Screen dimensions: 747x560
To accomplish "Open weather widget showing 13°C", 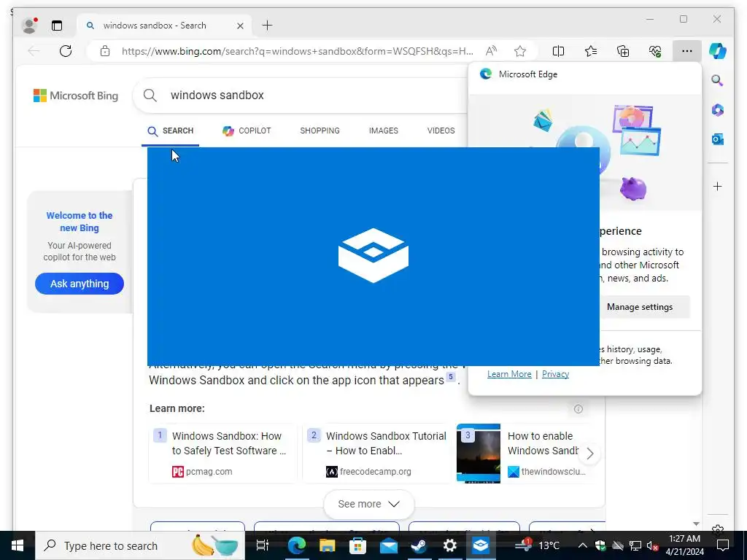I will click(538, 545).
